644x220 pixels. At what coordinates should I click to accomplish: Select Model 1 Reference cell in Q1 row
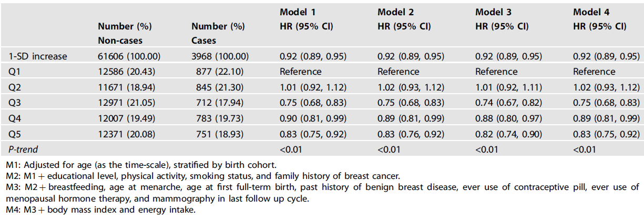[301, 71]
